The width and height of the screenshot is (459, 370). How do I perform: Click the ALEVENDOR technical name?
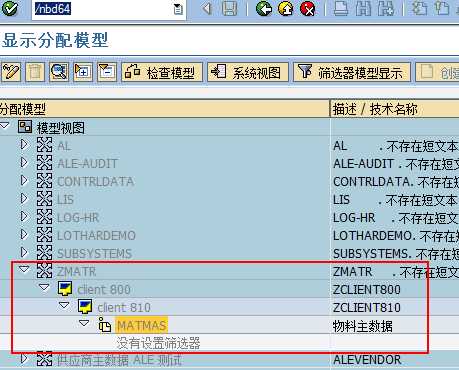pos(367,360)
